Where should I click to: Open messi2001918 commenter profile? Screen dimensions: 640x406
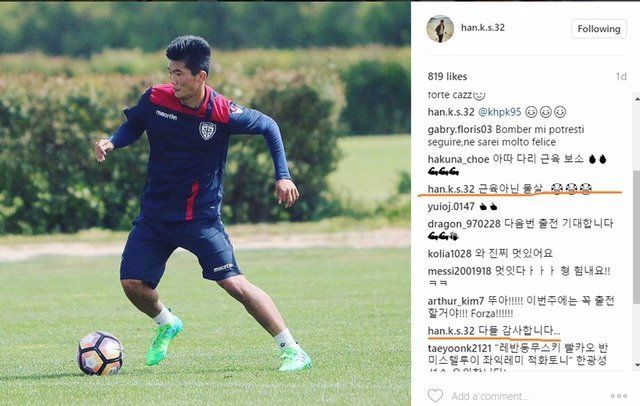[x=459, y=271]
